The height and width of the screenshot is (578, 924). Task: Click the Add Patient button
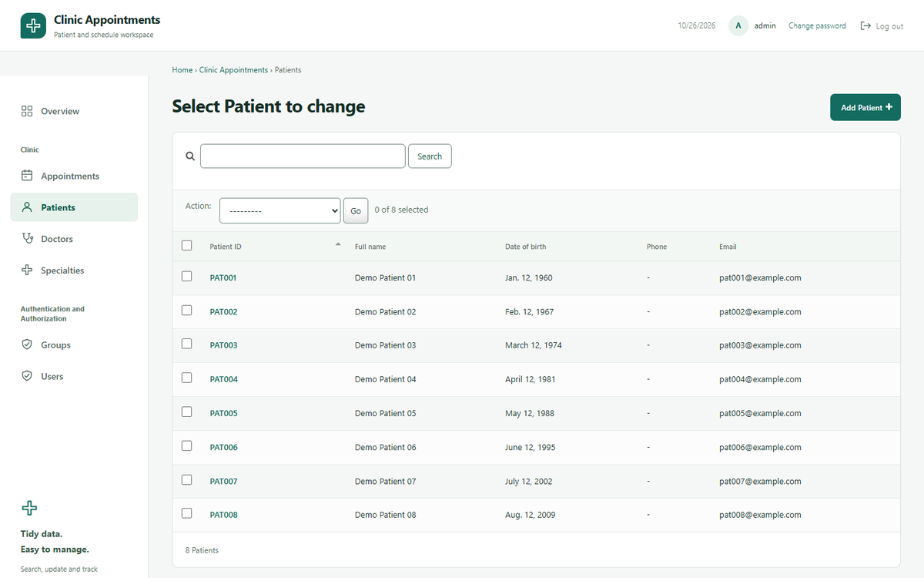tap(865, 107)
